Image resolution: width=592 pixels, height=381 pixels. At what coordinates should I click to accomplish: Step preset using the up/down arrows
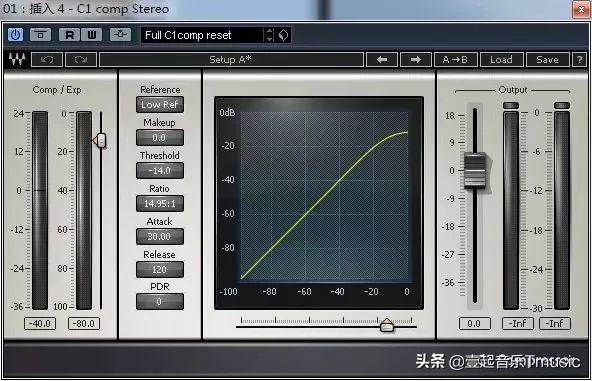[x=269, y=35]
